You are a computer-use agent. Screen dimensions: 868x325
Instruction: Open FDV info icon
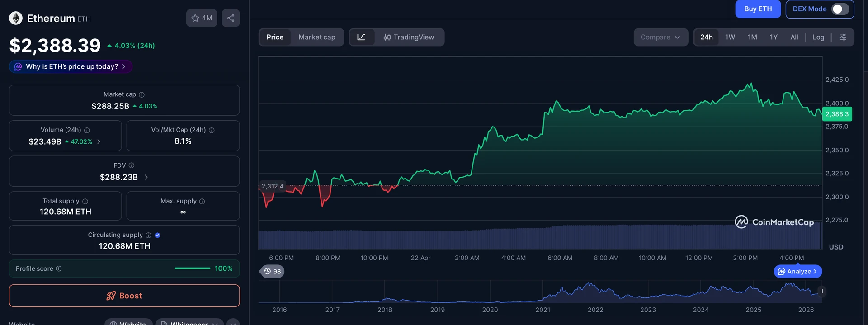[132, 165]
